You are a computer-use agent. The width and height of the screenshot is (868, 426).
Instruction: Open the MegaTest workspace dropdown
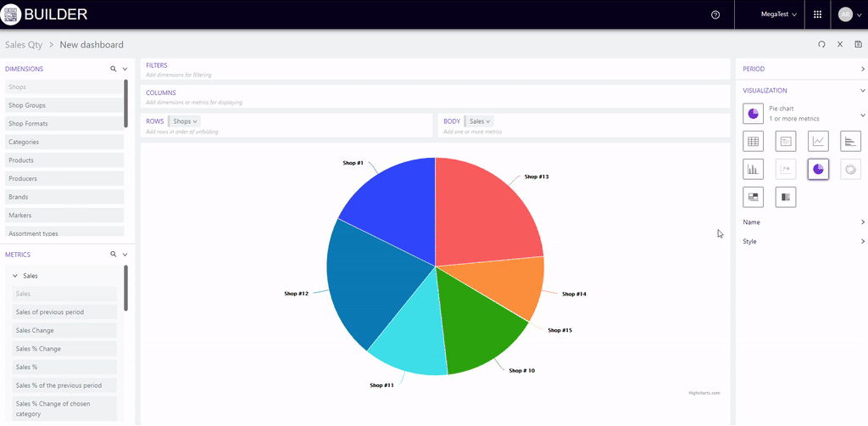(779, 14)
